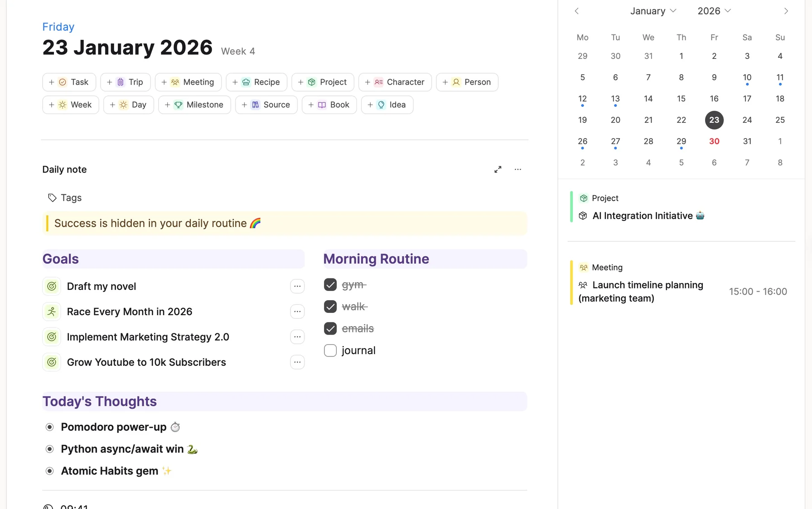812x509 pixels.
Task: Select January 26 in the calendar
Action: coord(583,141)
